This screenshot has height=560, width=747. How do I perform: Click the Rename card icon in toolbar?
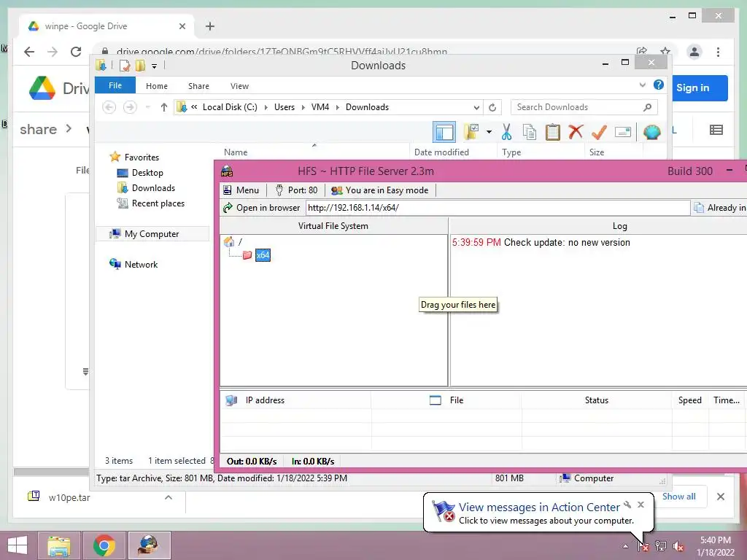[623, 132]
